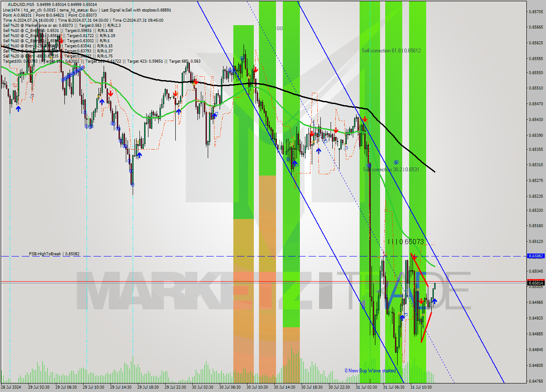This screenshot has width=546, height=392.
Task: Click the '30 Jul 06:30' time axis label
Action: (229, 387)
